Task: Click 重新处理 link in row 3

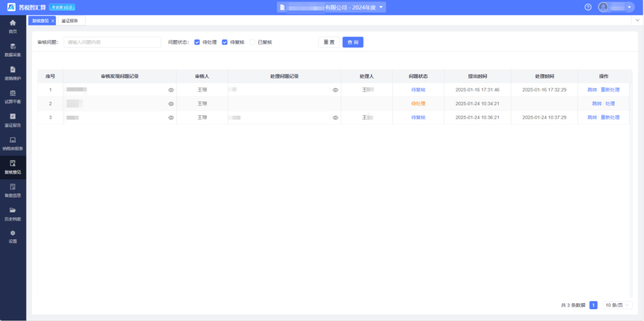Action: tap(610, 118)
